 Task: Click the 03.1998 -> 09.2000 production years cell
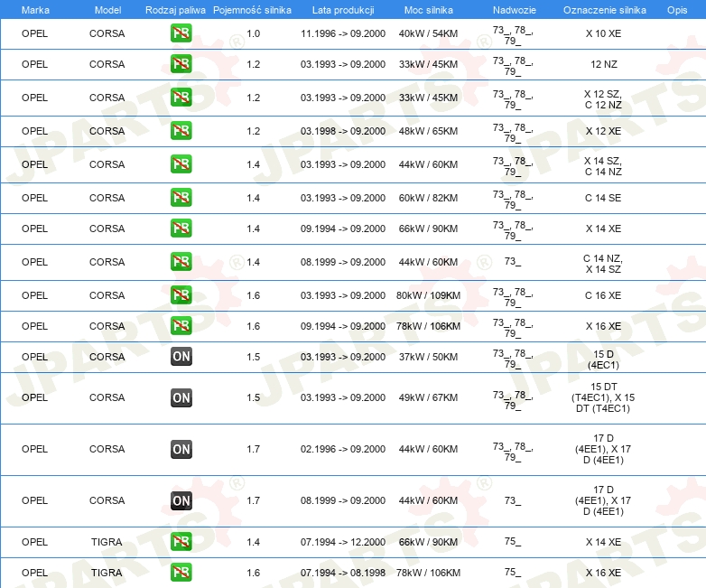tap(343, 131)
